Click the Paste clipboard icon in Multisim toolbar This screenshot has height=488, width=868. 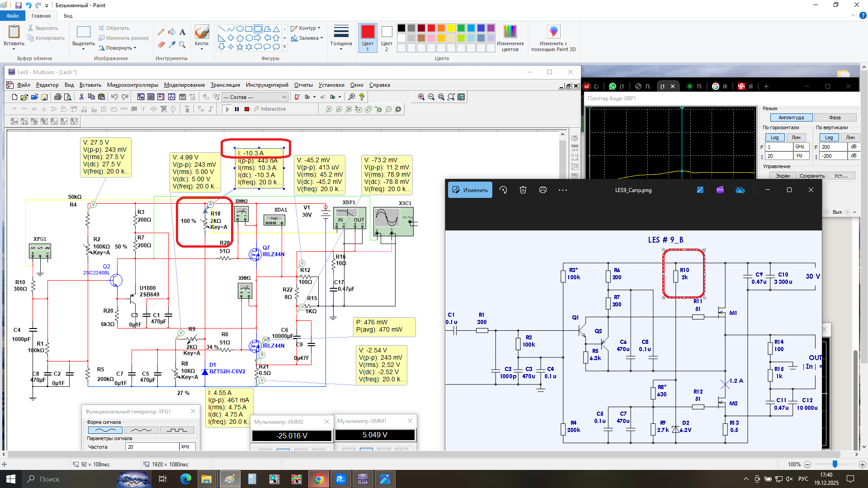coord(101,97)
